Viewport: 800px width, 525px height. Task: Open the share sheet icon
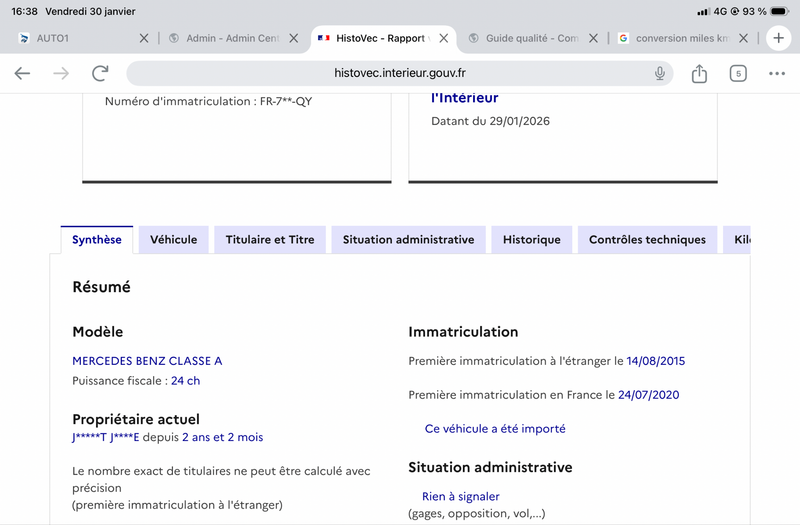coord(699,73)
